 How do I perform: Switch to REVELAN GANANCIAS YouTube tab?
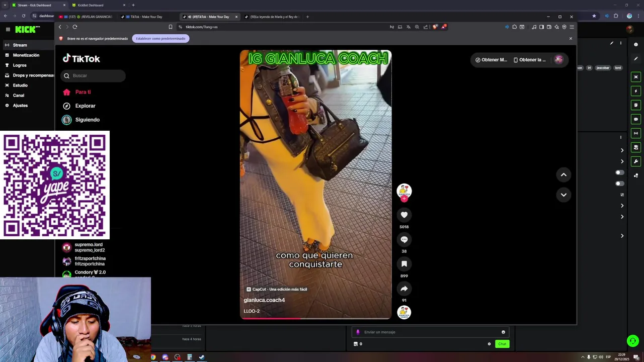86,17
